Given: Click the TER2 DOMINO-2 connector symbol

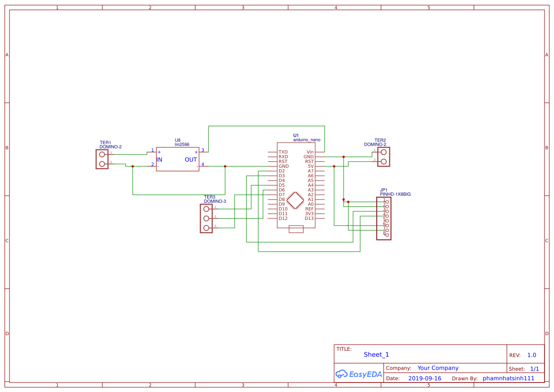Looking at the screenshot, I should (384, 156).
